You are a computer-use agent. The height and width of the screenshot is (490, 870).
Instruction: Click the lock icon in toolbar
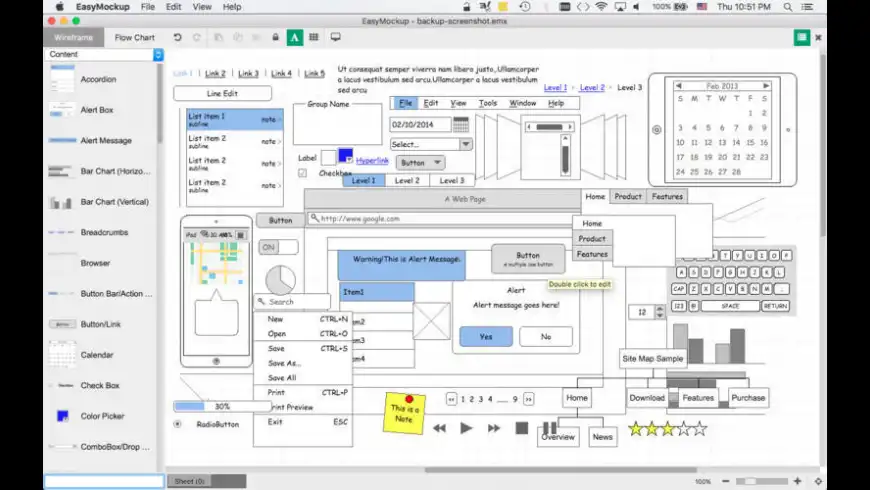coord(275,37)
